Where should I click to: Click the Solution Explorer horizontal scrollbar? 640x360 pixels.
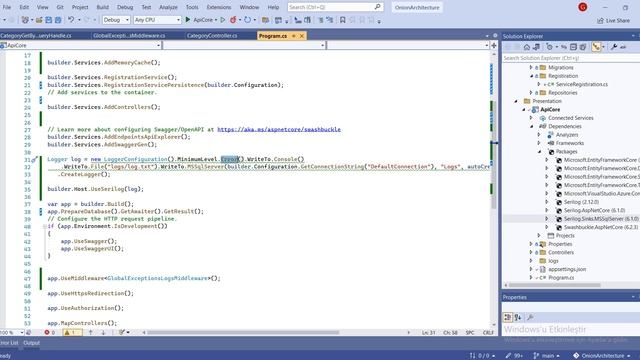(x=554, y=285)
